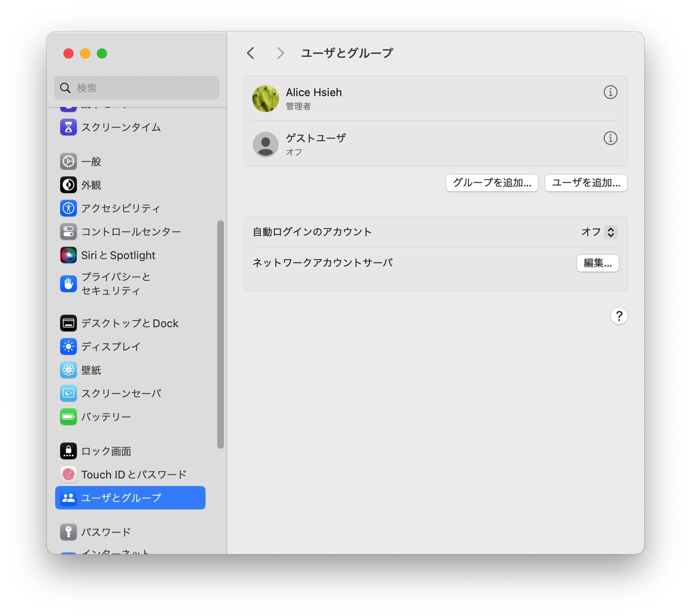Click the ユーザとグループ people icon

pyautogui.click(x=69, y=498)
